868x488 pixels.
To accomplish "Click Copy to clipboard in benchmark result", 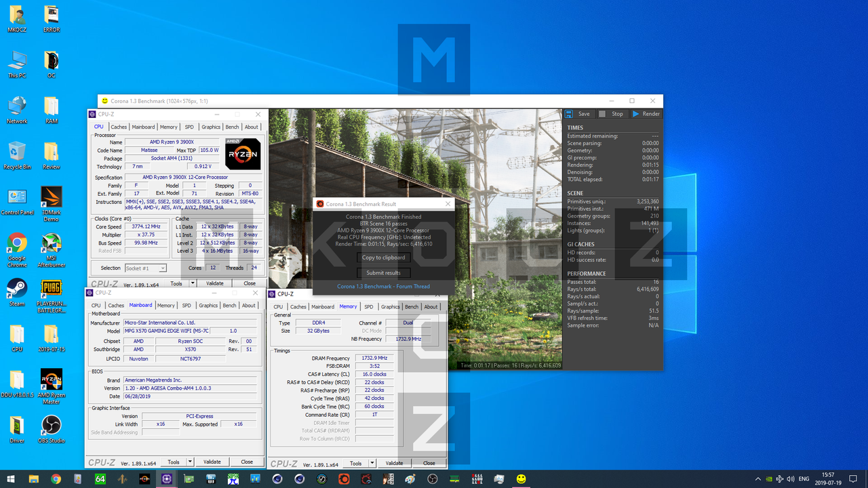I will click(x=384, y=258).
